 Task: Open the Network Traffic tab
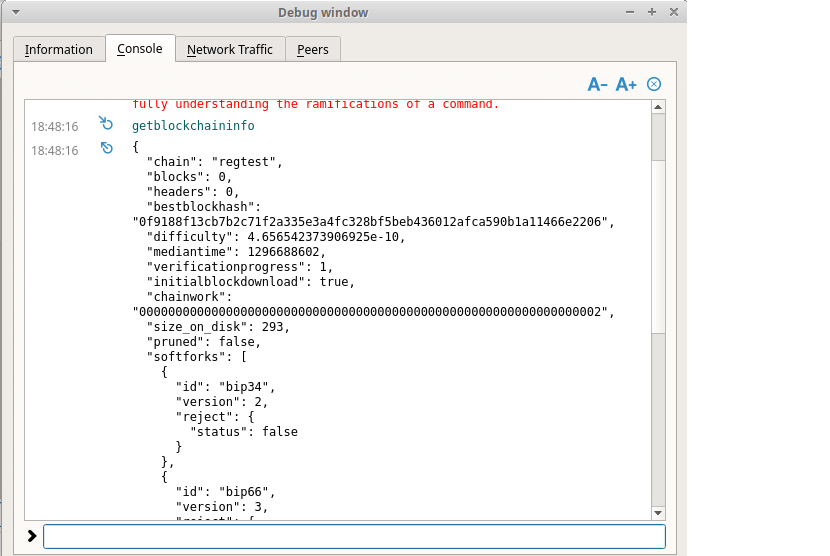point(230,49)
